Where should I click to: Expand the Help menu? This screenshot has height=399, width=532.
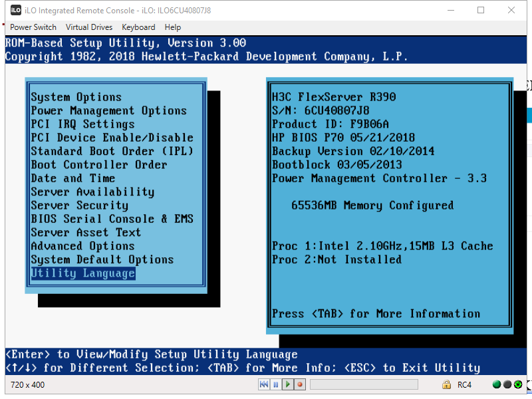click(x=172, y=27)
